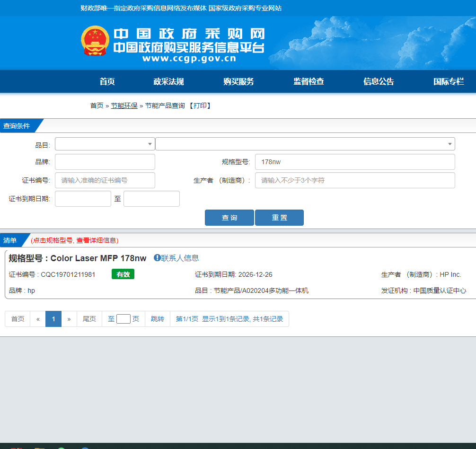Open the wide second 品目 dropdown

tap(305, 144)
